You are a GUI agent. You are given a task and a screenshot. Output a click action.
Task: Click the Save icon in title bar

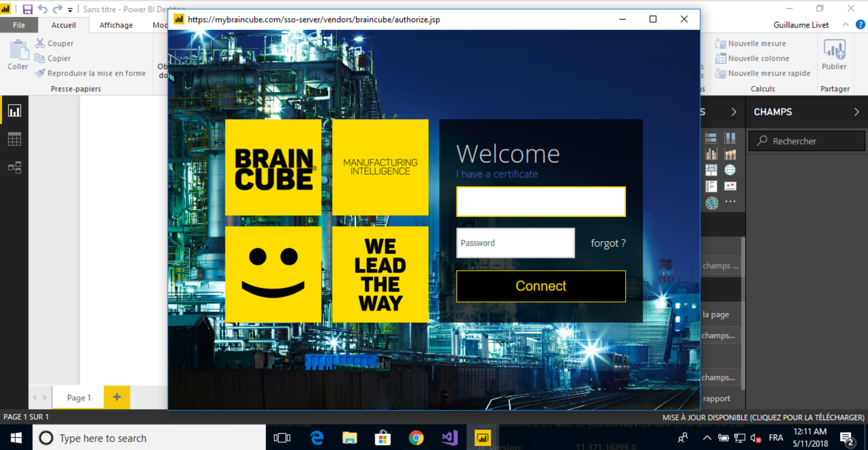(28, 9)
